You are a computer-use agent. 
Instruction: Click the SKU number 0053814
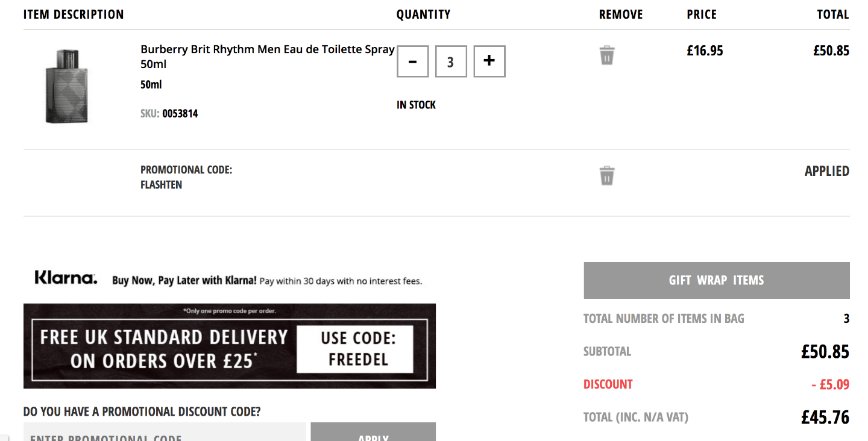tap(180, 113)
